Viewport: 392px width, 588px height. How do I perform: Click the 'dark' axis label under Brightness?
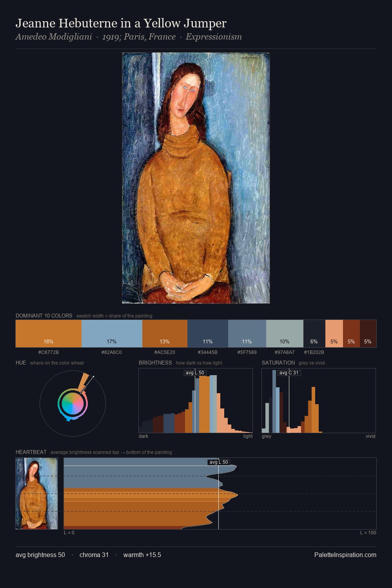point(143,436)
